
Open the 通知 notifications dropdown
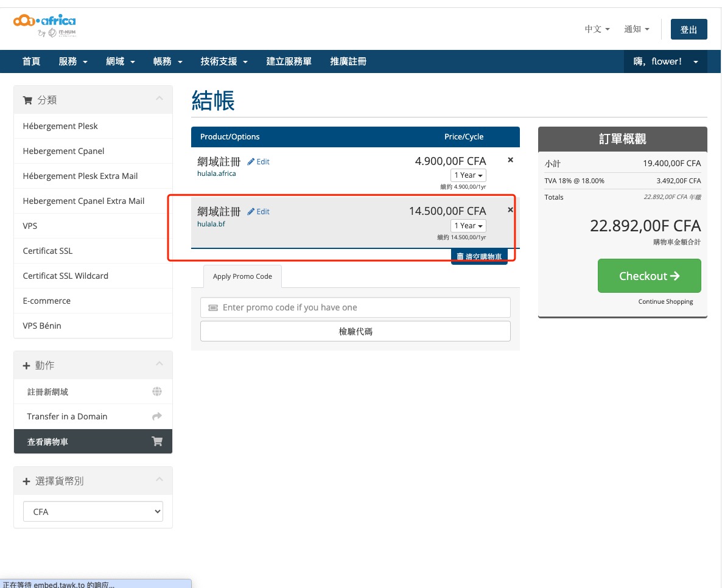coord(637,29)
